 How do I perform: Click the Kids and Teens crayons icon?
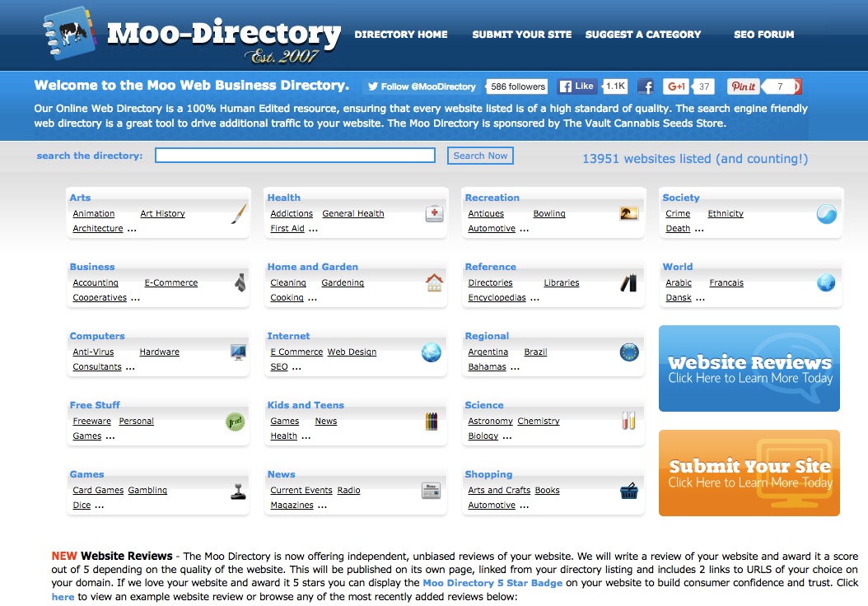tap(432, 422)
